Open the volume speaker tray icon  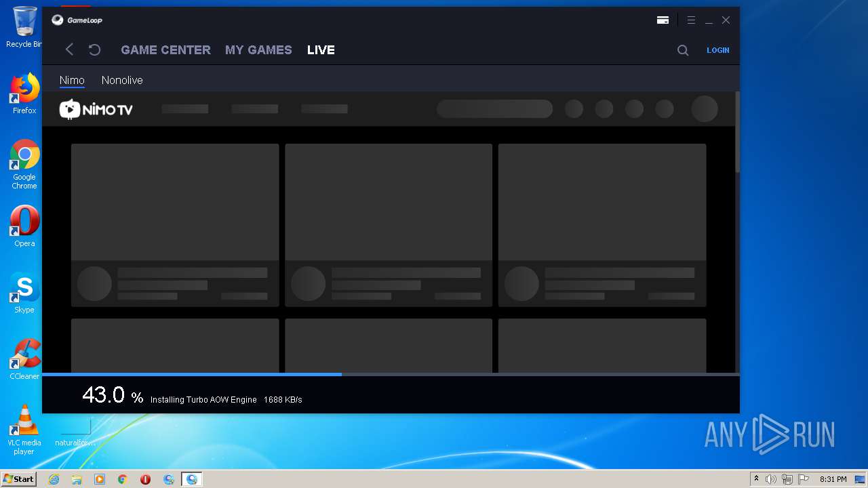(x=771, y=479)
